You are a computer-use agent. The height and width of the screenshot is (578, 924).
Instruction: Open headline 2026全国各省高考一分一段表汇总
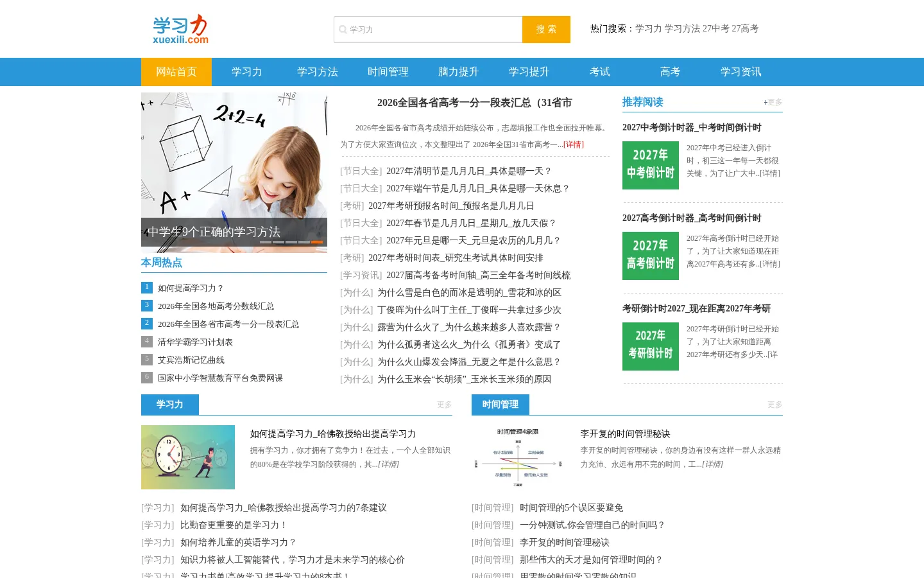tap(474, 103)
